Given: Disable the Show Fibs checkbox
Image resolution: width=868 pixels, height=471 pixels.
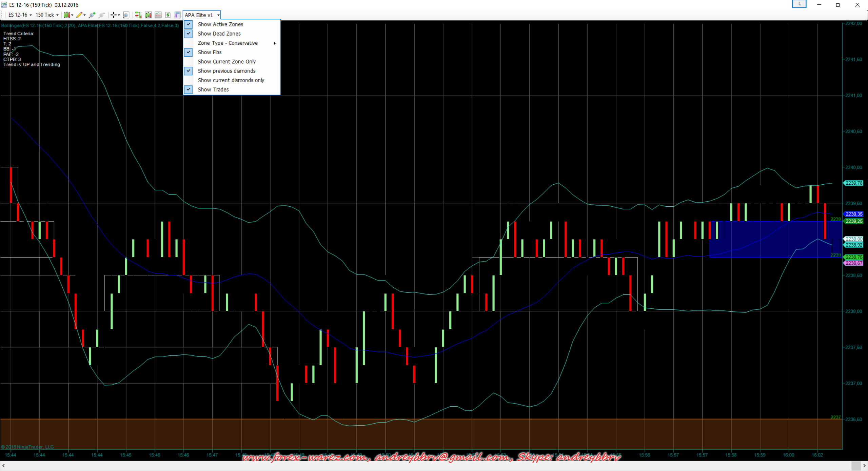Looking at the screenshot, I should pos(210,52).
